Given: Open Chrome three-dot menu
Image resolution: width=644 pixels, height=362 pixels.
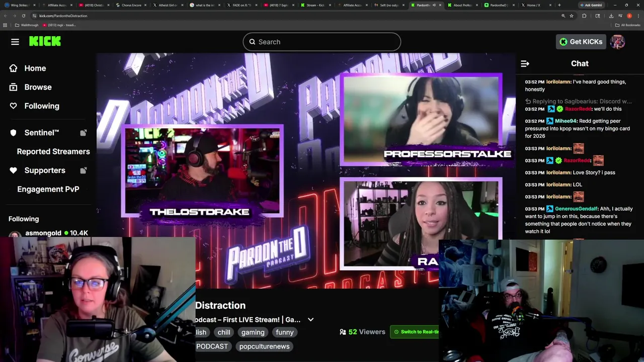Looking at the screenshot, I should (x=638, y=16).
